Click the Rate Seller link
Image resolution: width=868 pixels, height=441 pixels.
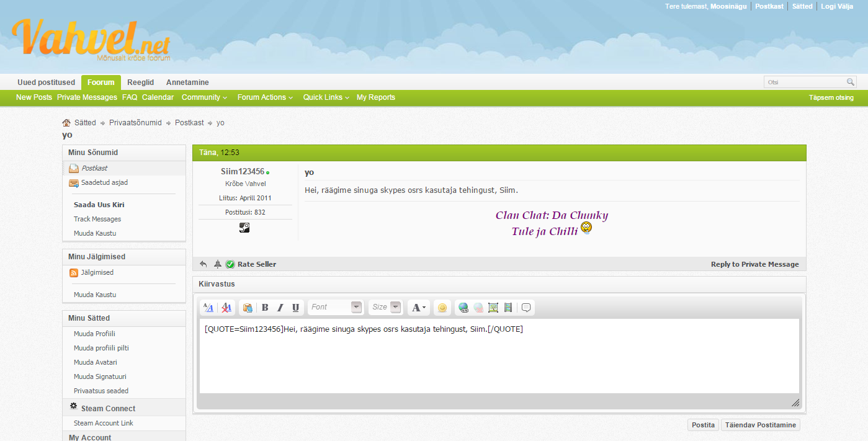pos(257,264)
